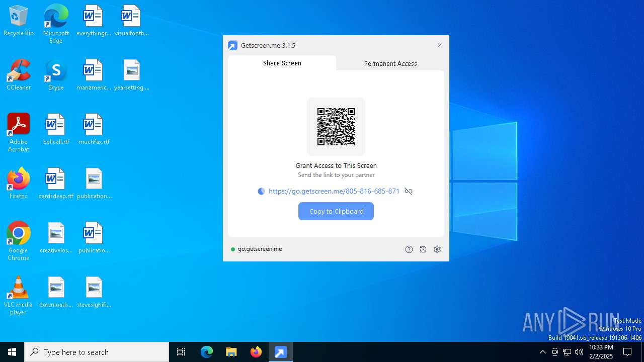The width and height of the screenshot is (644, 362).
Task: Click go.getscreen.me server status indicator
Action: coord(257,249)
